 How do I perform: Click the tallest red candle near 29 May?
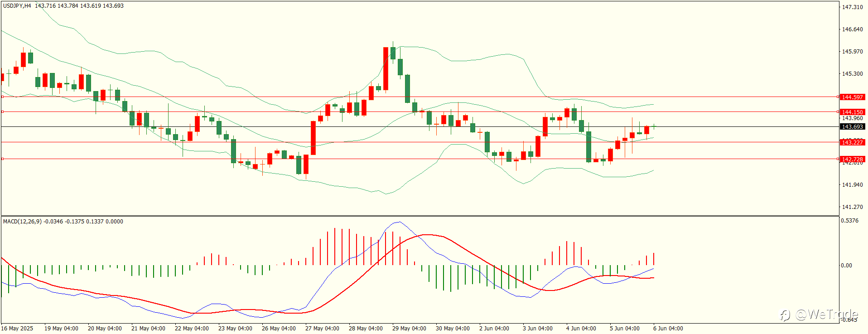[x=386, y=68]
